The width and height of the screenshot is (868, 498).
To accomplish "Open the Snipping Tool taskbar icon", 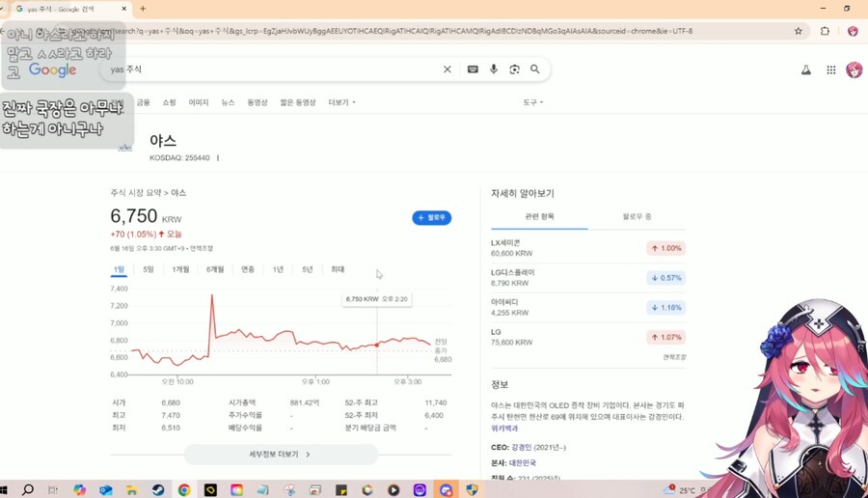I will click(x=289, y=489).
